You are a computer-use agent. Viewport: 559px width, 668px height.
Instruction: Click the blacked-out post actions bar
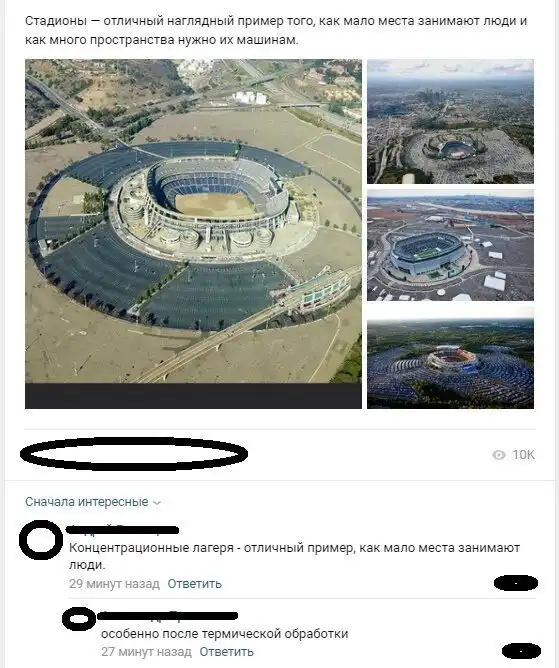pos(134,454)
